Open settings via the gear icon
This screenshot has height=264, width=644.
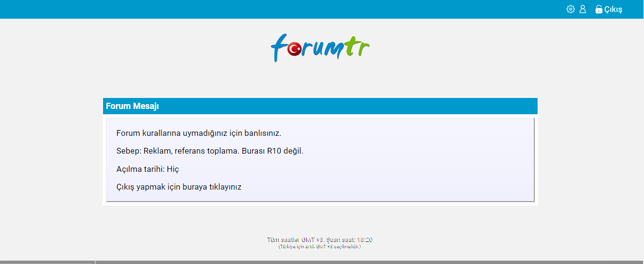[570, 9]
